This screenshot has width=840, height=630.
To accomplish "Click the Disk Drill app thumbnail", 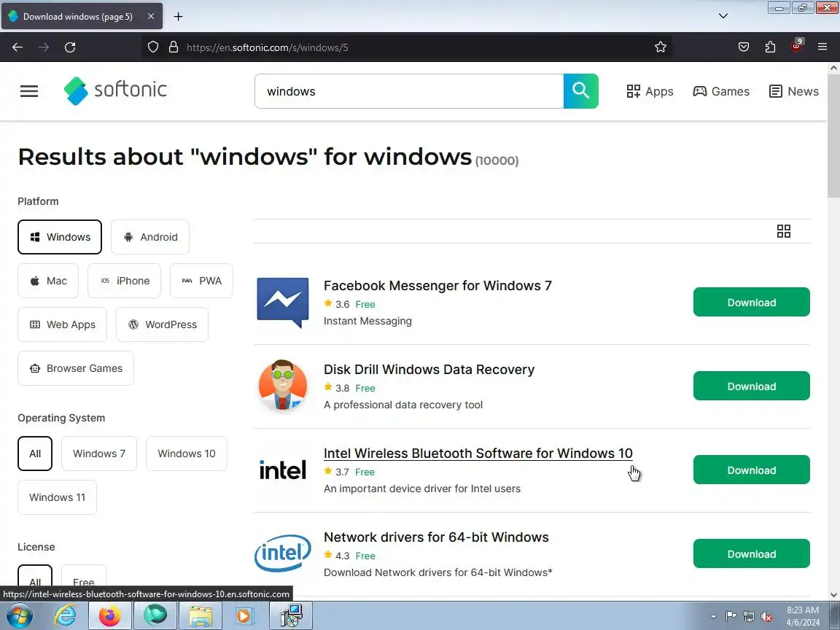I will pyautogui.click(x=283, y=386).
